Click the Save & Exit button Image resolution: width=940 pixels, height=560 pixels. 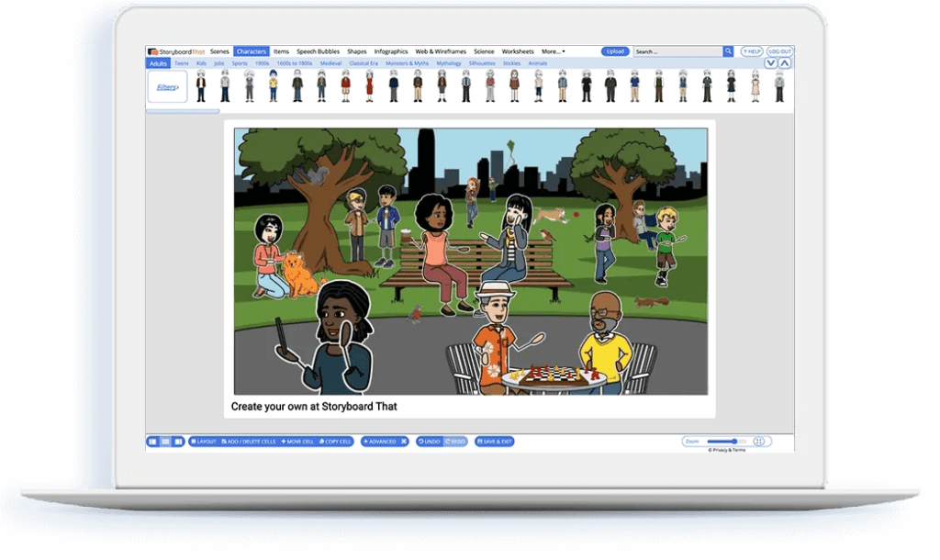tap(495, 442)
